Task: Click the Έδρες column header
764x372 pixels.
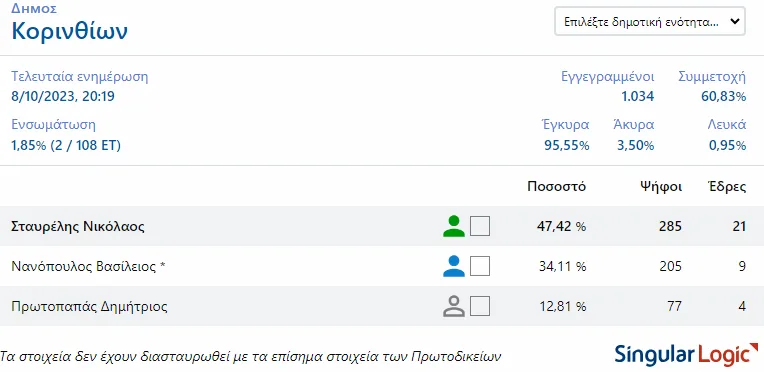Action: coord(727,187)
